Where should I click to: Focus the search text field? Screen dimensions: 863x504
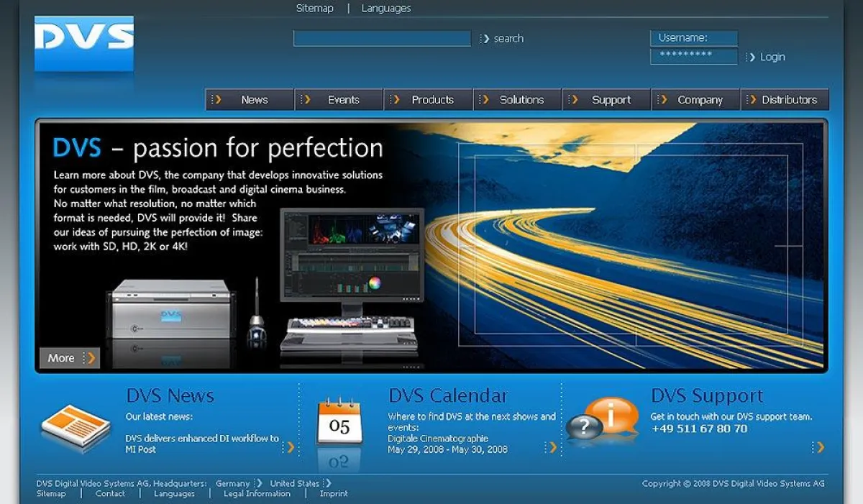click(x=382, y=38)
